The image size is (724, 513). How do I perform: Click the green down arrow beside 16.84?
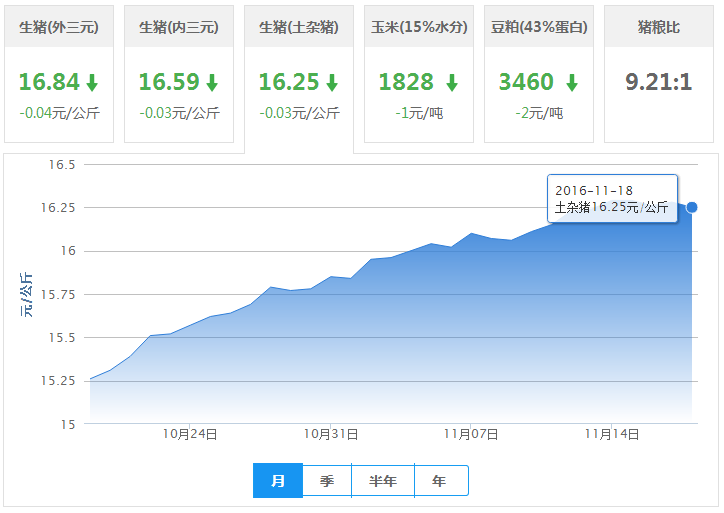coord(92,83)
